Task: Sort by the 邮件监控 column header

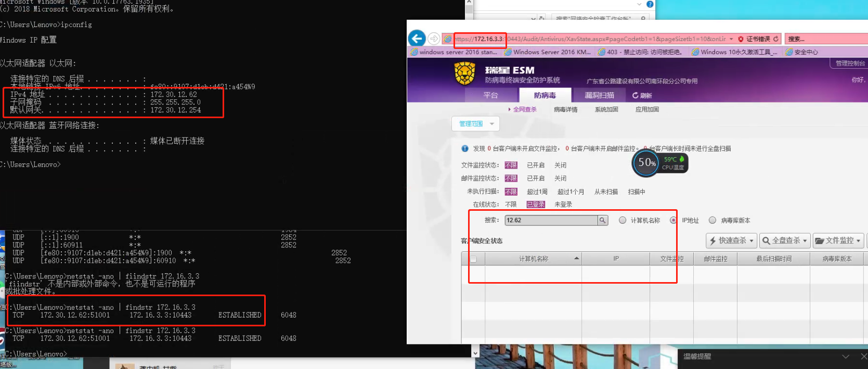Action: [716, 259]
